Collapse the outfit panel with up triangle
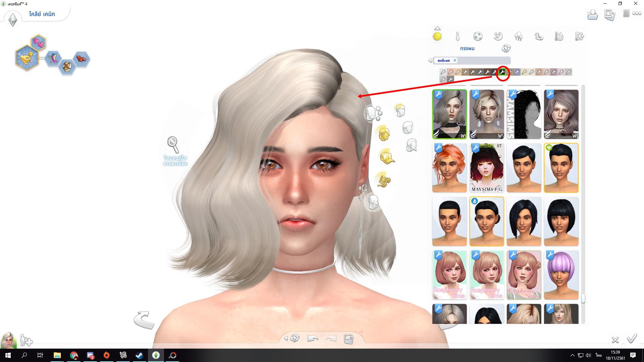This screenshot has height=362, width=644. pyautogui.click(x=437, y=28)
